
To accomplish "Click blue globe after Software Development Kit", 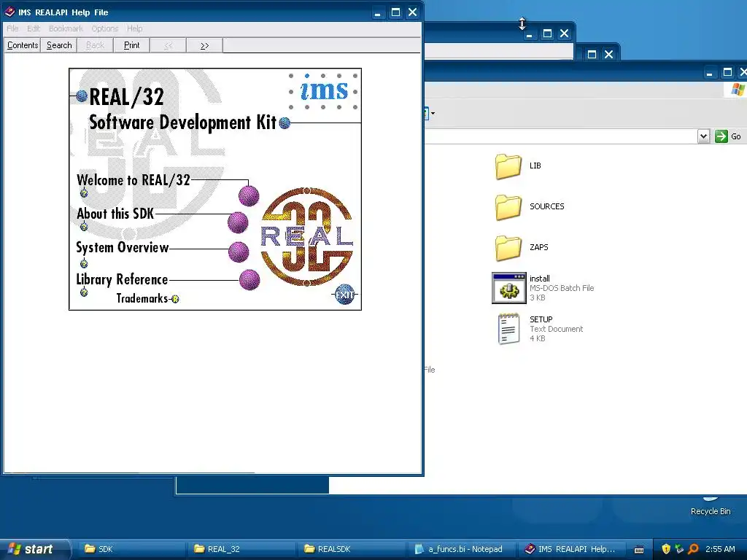I will pos(285,123).
